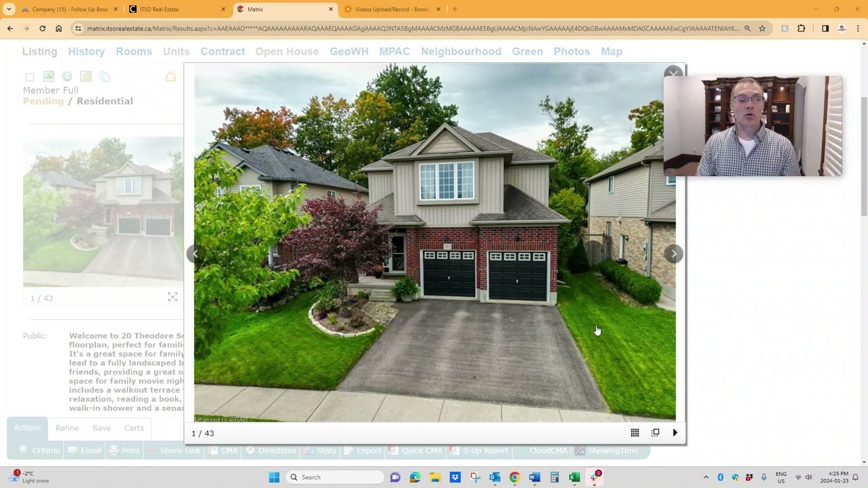Click the Share Link button
Screen dimensions: 868x488
(174, 451)
